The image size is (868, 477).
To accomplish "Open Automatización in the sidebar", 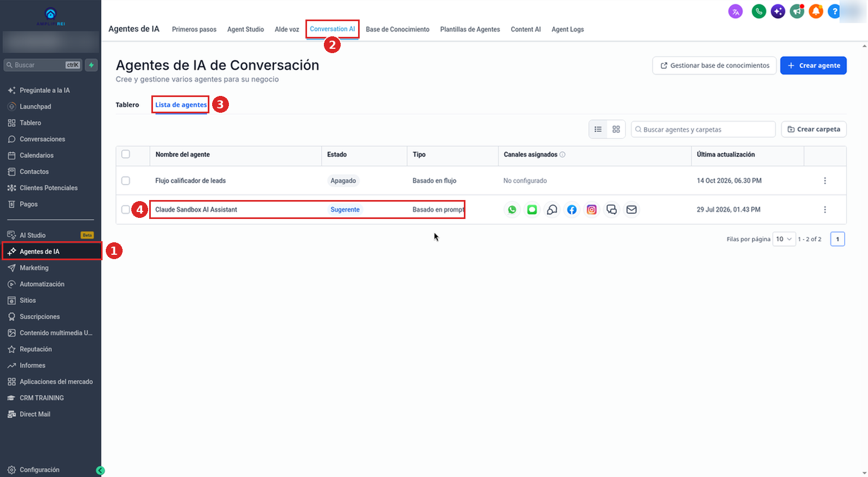I will [x=42, y=284].
